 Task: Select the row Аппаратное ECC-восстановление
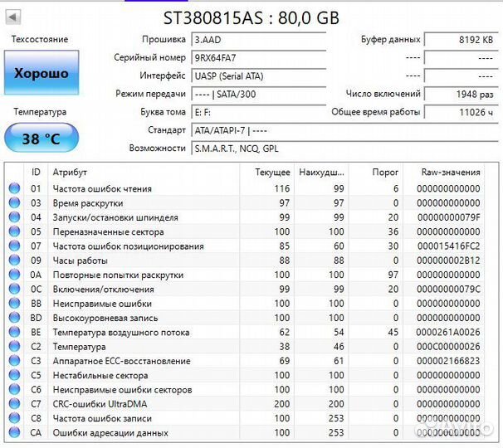point(244,361)
